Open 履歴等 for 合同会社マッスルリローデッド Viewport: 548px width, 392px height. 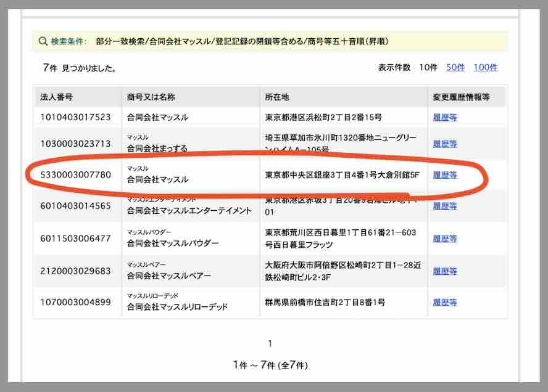click(x=445, y=303)
